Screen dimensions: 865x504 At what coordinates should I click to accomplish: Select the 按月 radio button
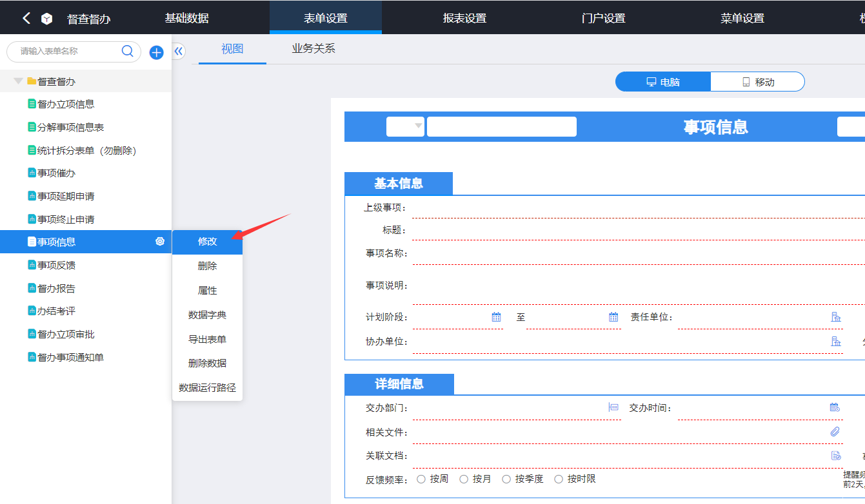coord(464,479)
